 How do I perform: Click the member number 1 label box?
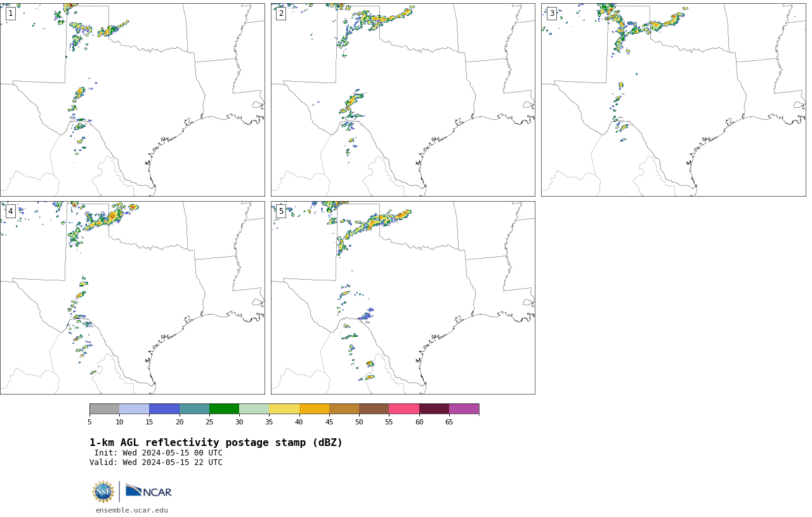tap(10, 13)
